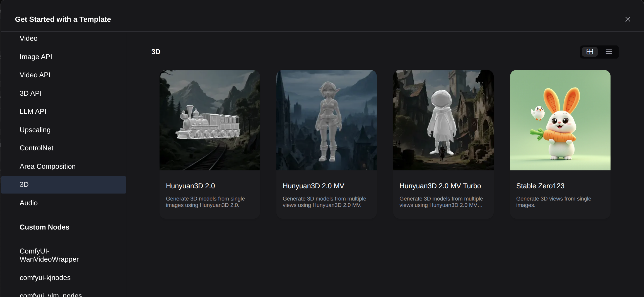Open the Hunyuan3D 2.0 MV Turbo thumbnail
Screen dimensions: 644x297
coord(443,120)
